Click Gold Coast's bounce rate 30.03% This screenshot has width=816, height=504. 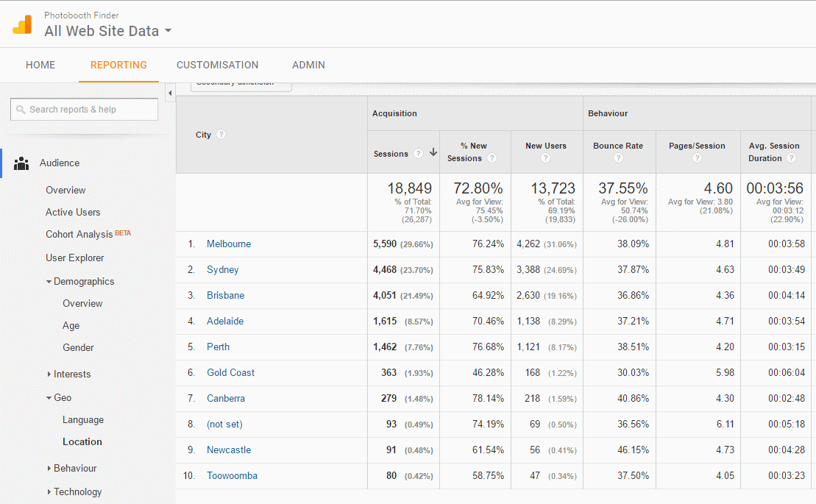point(634,372)
